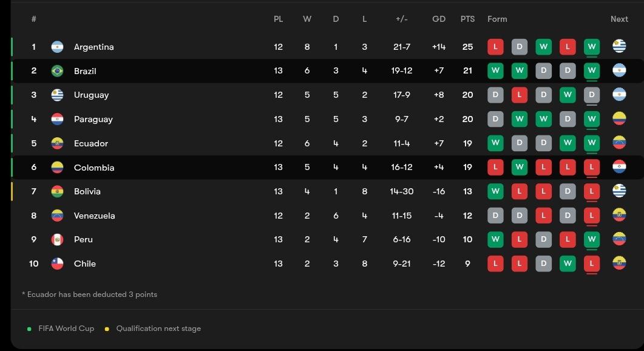This screenshot has width=644, height=351.
Task: Open the Uruguay team name link
Action: coord(91,95)
